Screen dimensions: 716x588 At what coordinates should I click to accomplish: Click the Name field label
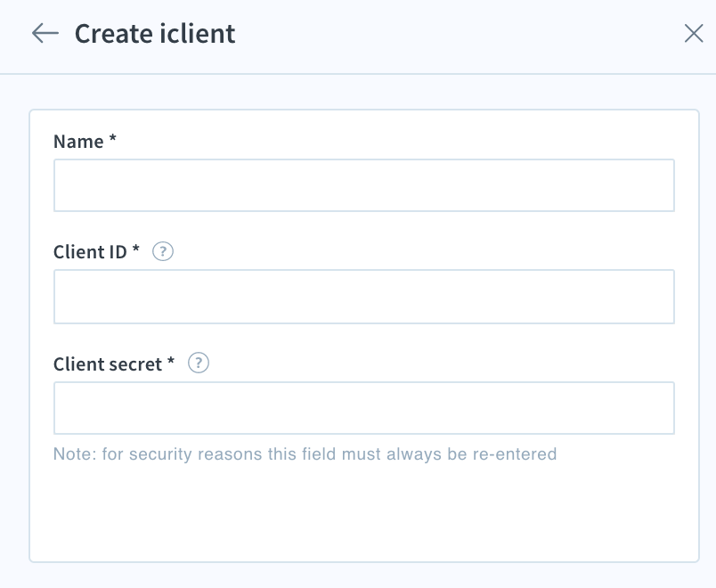point(78,142)
